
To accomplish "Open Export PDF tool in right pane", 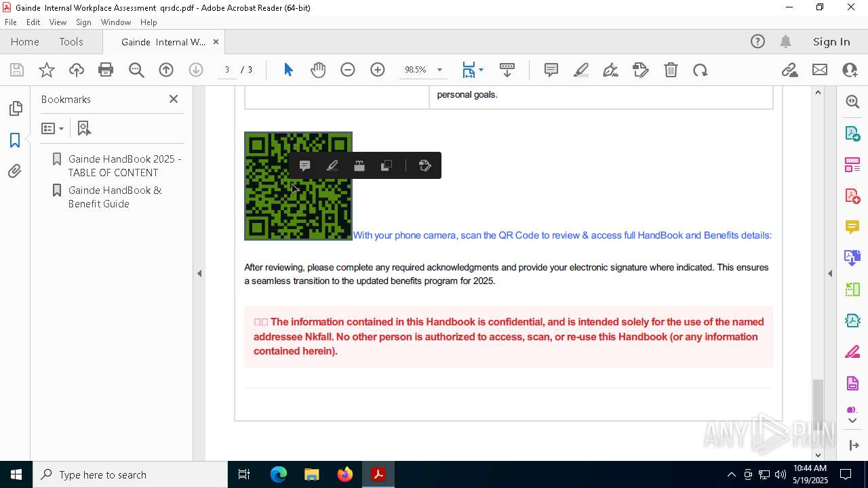I will click(x=852, y=133).
